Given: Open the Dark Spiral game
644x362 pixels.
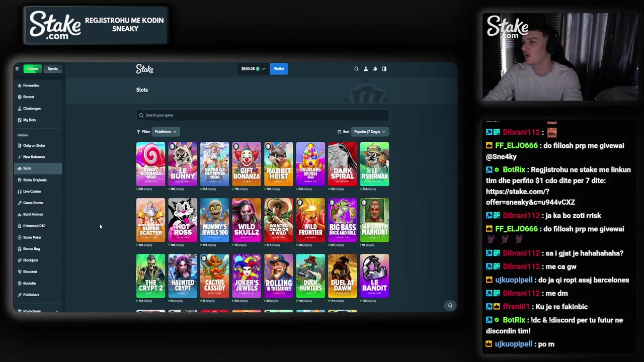Looking at the screenshot, I should click(x=343, y=164).
